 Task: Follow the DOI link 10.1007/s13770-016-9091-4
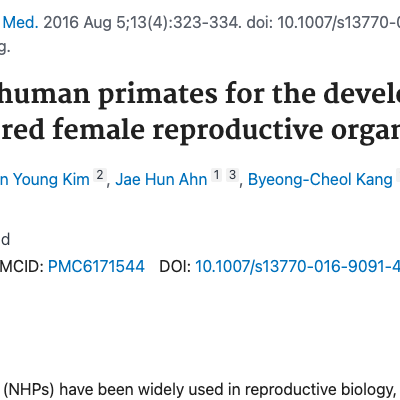click(297, 267)
